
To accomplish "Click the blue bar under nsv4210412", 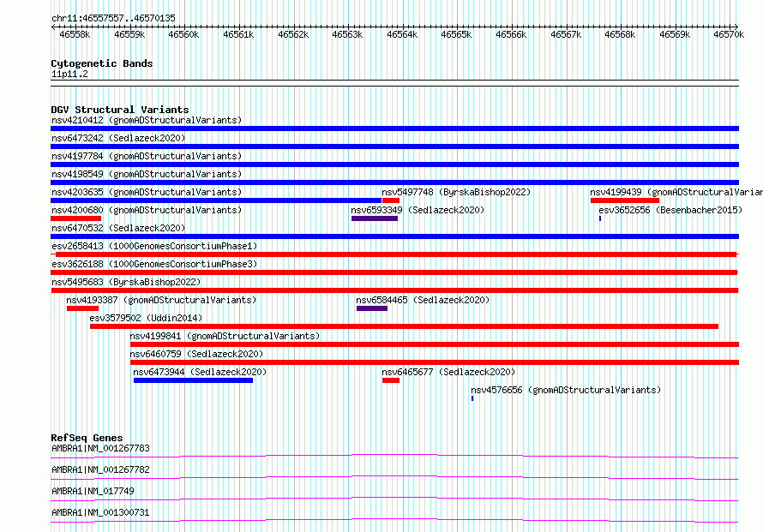I will pos(394,129).
